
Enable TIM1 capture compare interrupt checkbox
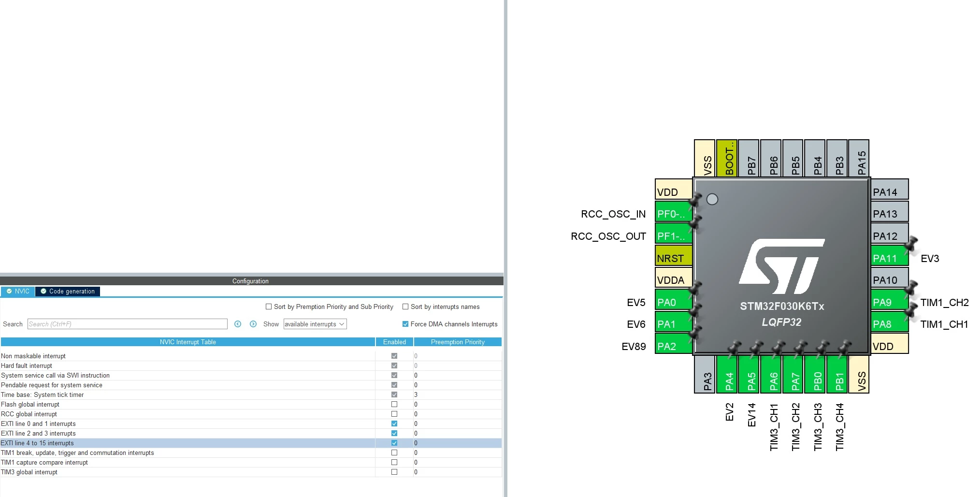(394, 462)
